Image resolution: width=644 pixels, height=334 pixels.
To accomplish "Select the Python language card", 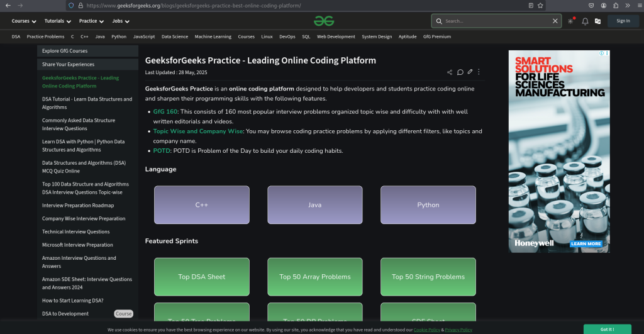I will pyautogui.click(x=428, y=204).
